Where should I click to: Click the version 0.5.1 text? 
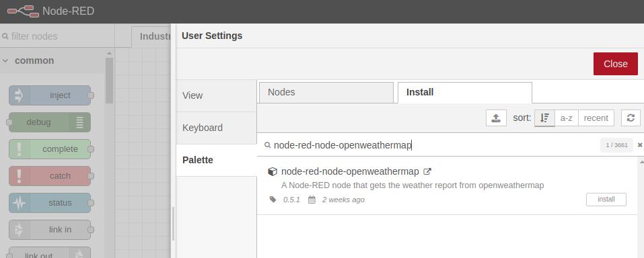click(291, 200)
